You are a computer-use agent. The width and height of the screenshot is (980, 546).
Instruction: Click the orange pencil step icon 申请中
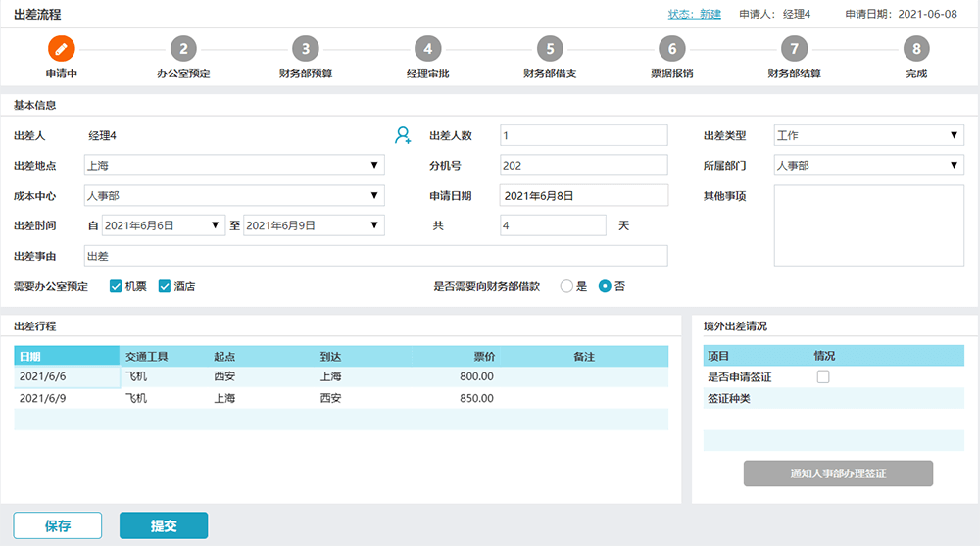[x=61, y=49]
